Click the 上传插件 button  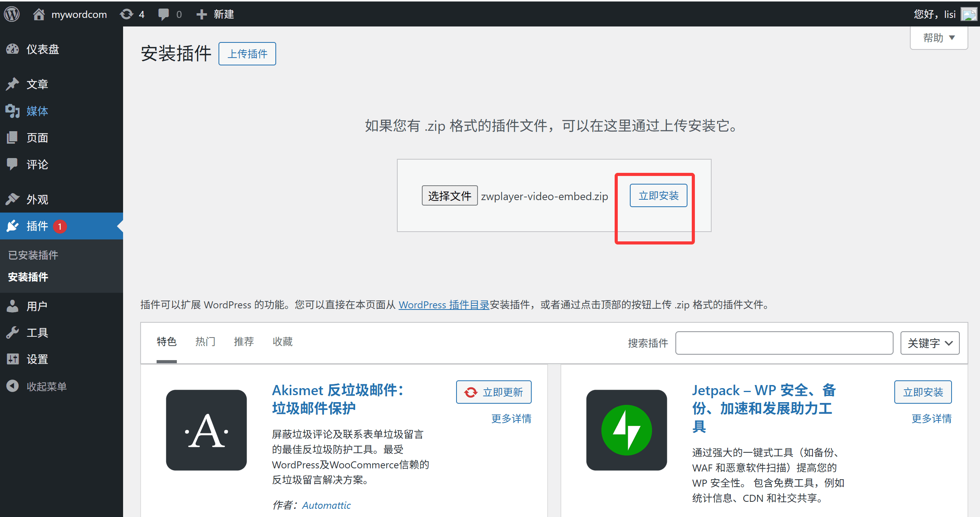tap(247, 54)
